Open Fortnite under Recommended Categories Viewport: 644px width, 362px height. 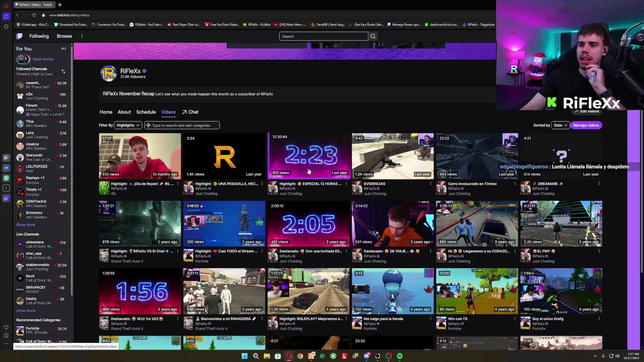tap(41, 330)
